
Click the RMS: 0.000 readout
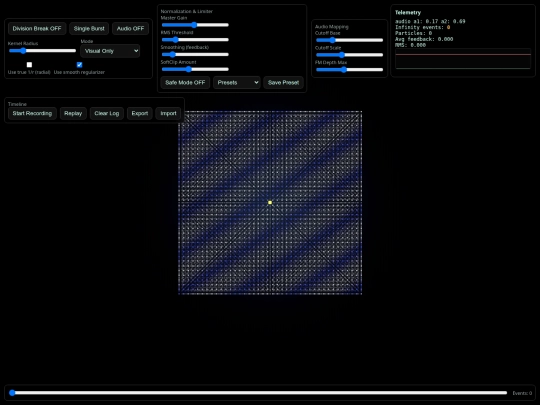click(410, 45)
